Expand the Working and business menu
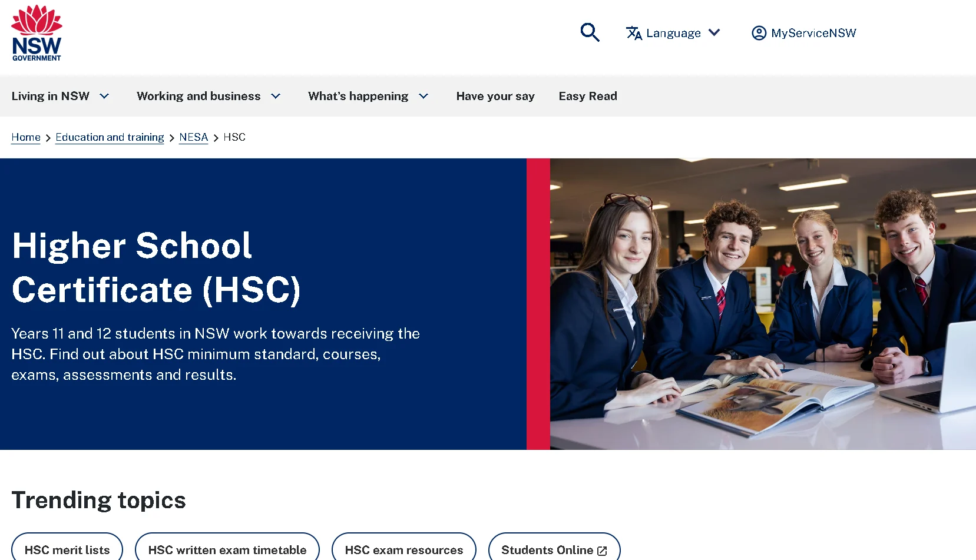 (208, 96)
